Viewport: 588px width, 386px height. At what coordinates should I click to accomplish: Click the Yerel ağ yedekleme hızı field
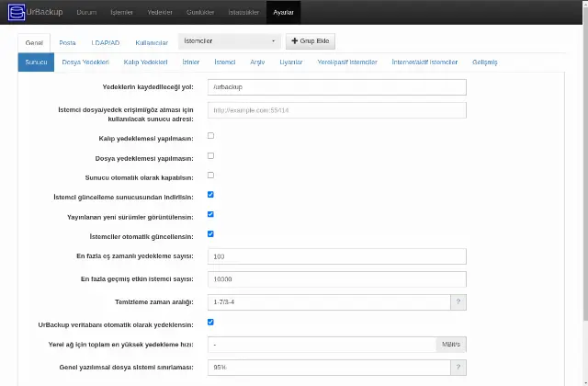pyautogui.click(x=322, y=345)
